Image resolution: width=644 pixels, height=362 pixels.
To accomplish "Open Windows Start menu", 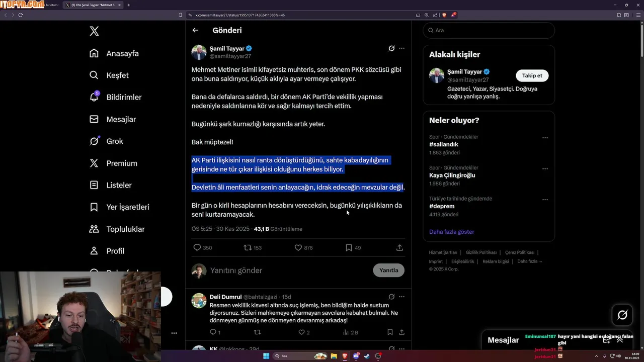I will click(x=266, y=356).
